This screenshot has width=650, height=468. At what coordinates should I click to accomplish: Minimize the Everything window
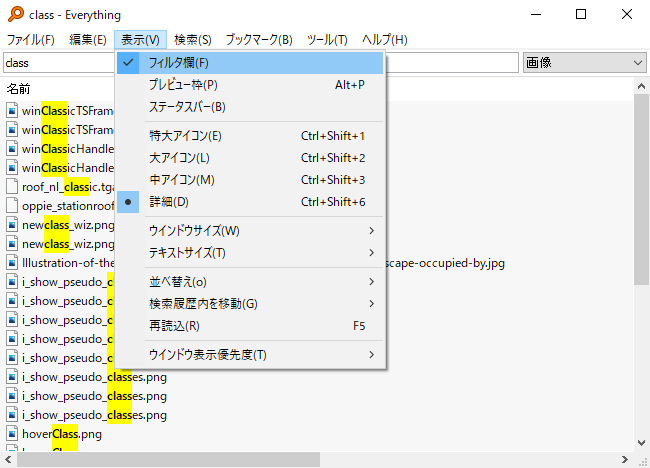536,15
